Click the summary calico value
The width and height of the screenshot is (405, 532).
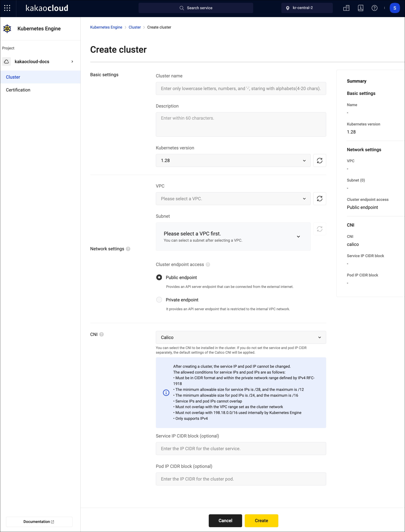point(353,244)
